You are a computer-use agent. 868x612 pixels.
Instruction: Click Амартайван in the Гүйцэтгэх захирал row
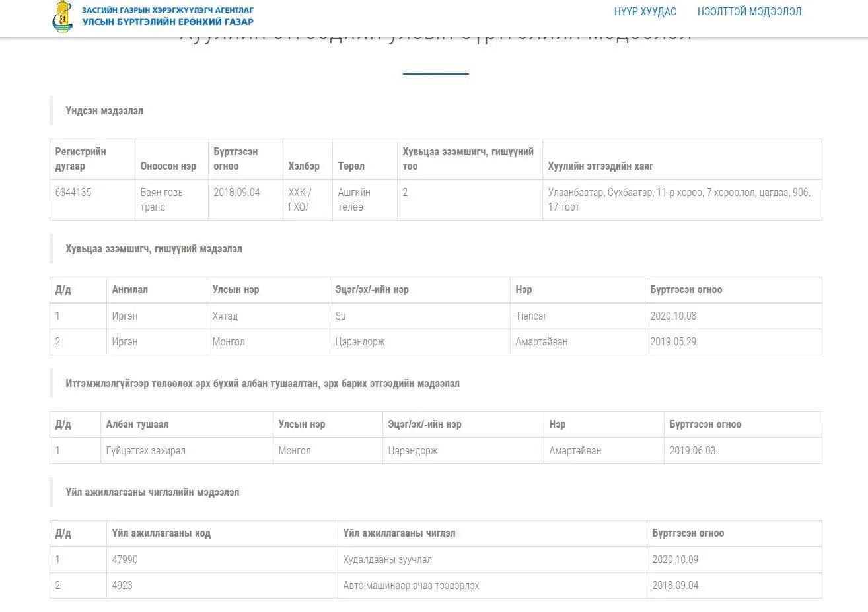[575, 450]
